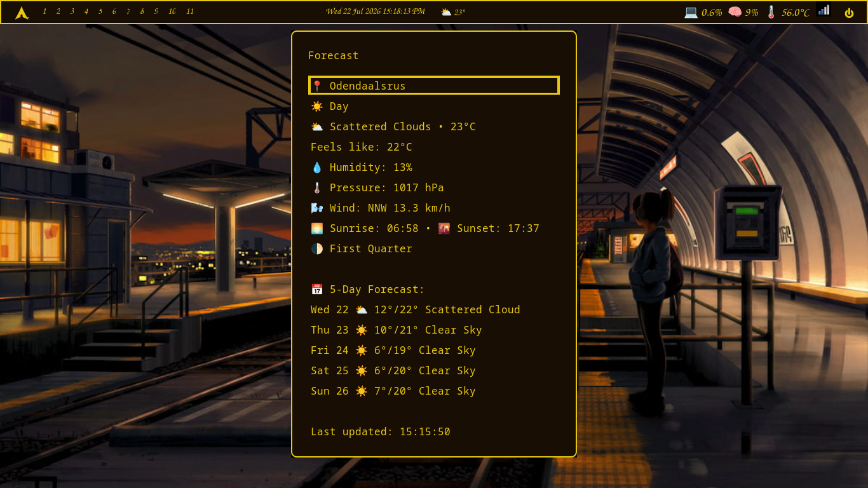Click the 23° temperature reading in the top bar
The height and width of the screenshot is (488, 868).
pyautogui.click(x=460, y=12)
